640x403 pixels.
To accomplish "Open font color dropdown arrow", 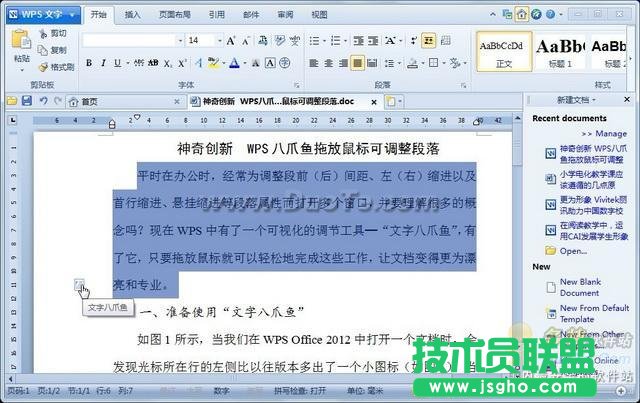I will click(x=244, y=63).
